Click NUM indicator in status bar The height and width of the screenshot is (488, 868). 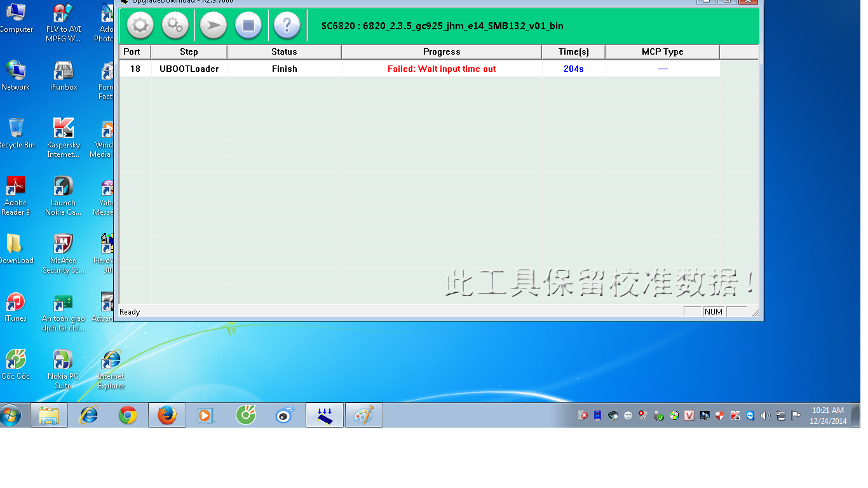(714, 312)
